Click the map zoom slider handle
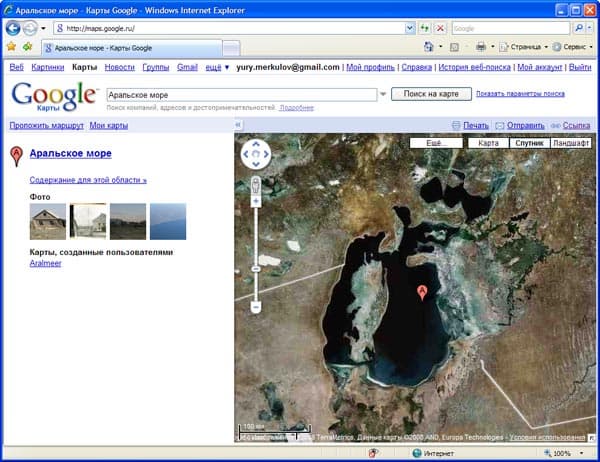600x462 pixels. (256, 269)
